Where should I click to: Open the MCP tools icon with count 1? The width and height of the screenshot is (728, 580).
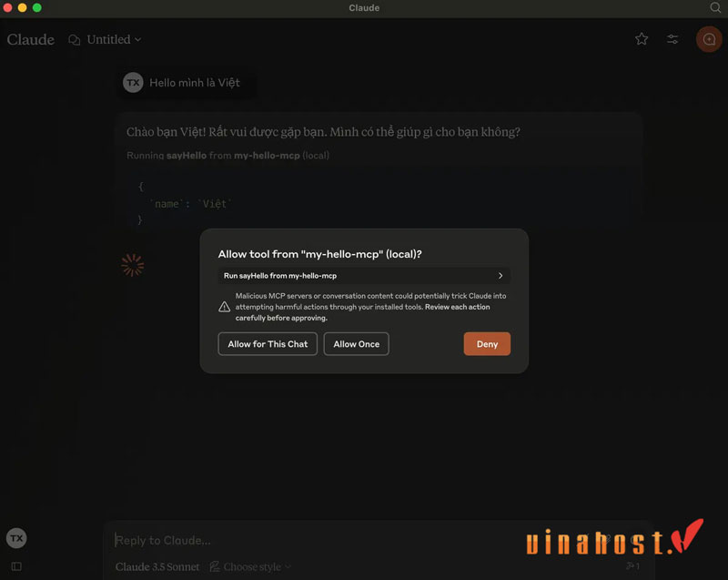(x=632, y=566)
